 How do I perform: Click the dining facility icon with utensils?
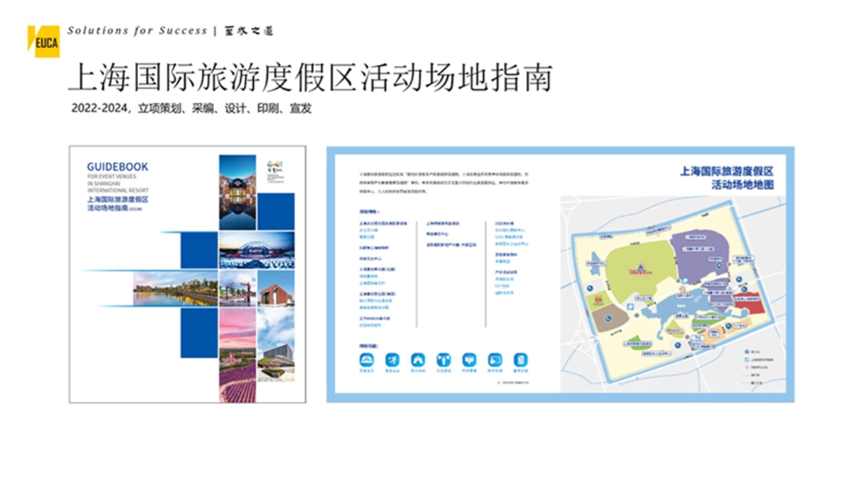tap(444, 359)
